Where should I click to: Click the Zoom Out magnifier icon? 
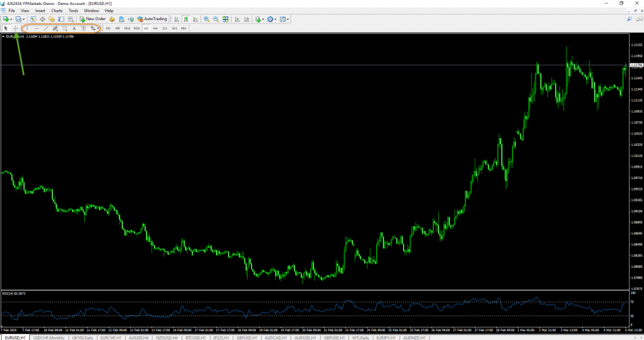[216, 19]
